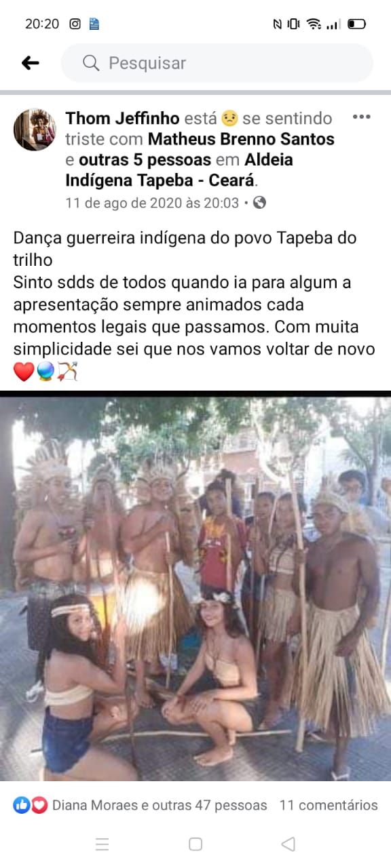The image size is (391, 868).
Task: Open Matheus Brenno Santos profile link
Action: [242, 140]
